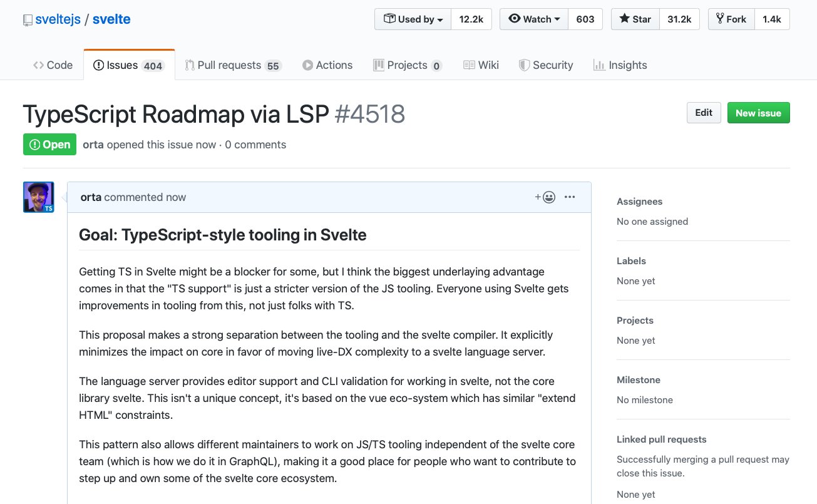Click the issue circle icon on Issues tab
The width and height of the screenshot is (817, 504).
[100, 64]
